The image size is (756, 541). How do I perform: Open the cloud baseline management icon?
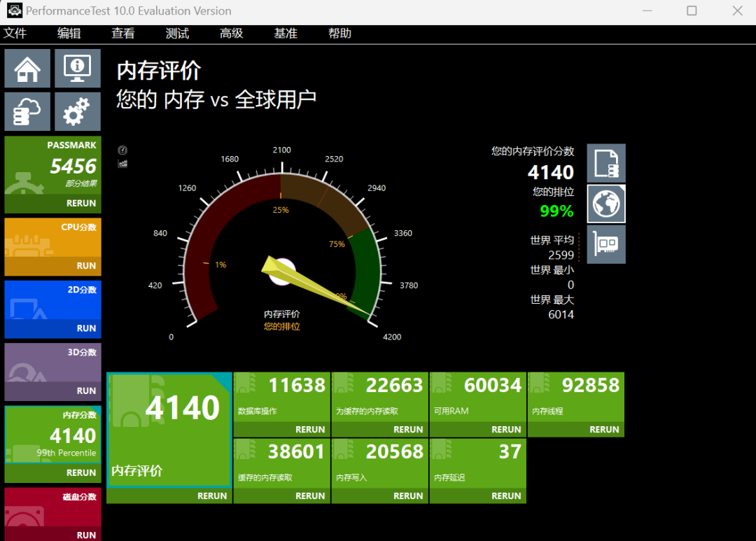[x=27, y=111]
